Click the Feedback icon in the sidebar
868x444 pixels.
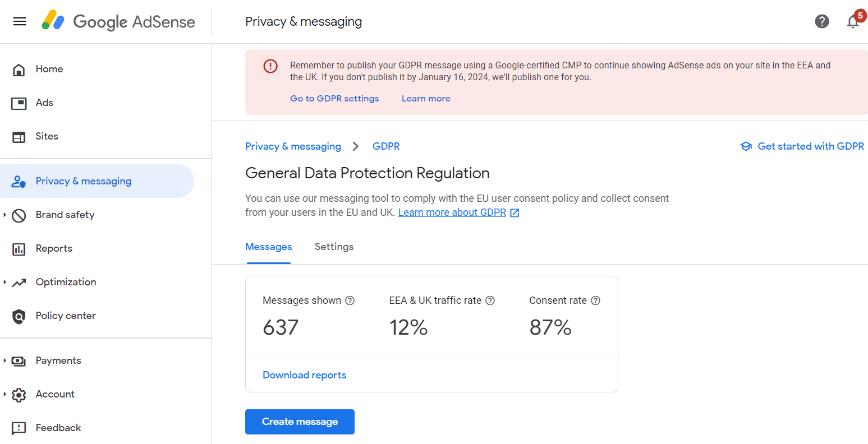point(19,428)
